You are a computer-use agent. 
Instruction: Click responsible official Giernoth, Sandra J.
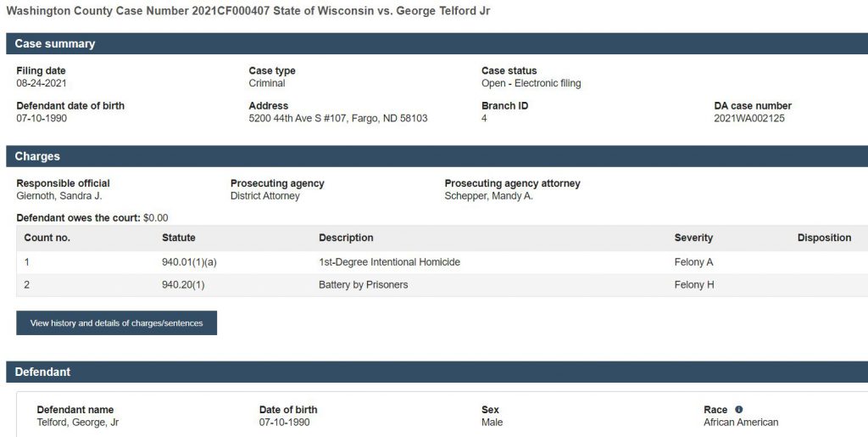[58, 196]
